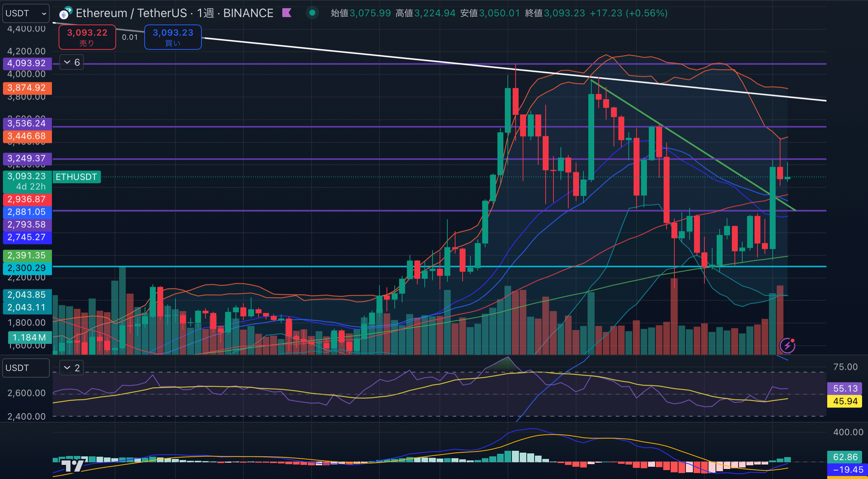The width and height of the screenshot is (868, 479).
Task: Expand the 2 indicators legend in RSI pane
Action: [72, 368]
